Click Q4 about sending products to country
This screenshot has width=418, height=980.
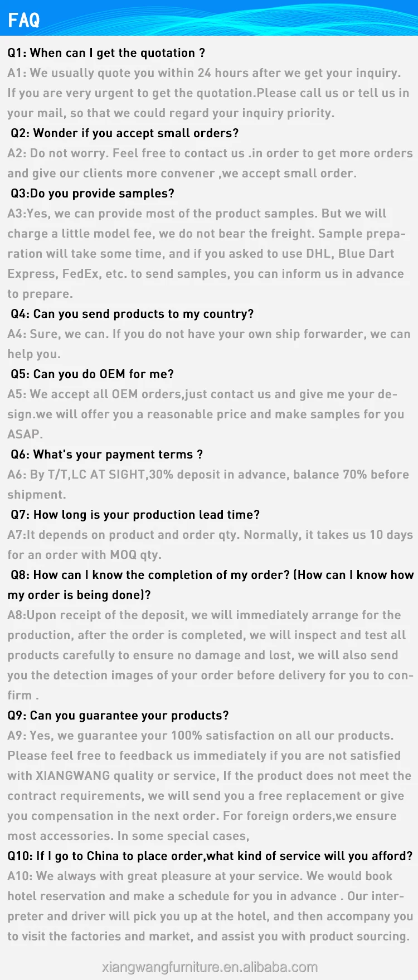[x=132, y=314]
